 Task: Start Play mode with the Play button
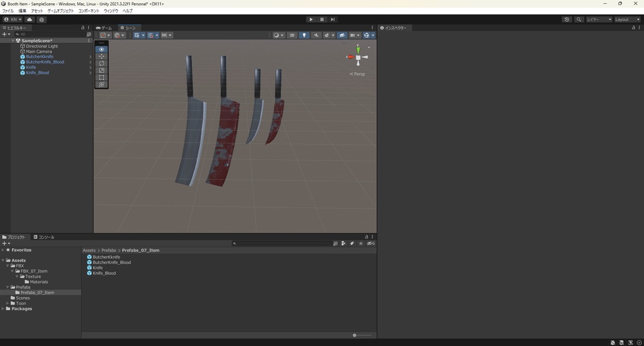311,20
